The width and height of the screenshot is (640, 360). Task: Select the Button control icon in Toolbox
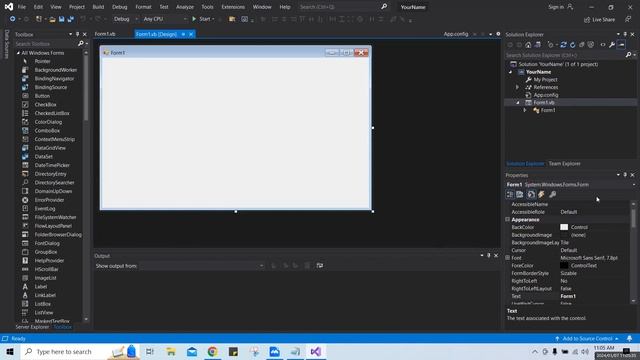[25, 96]
